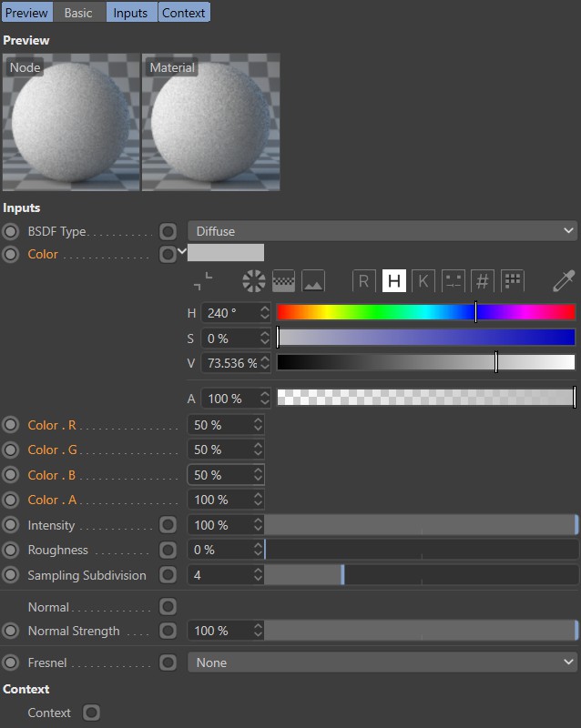Viewport: 581px width, 728px height.
Task: Open the Basic tab
Action: pos(78,12)
